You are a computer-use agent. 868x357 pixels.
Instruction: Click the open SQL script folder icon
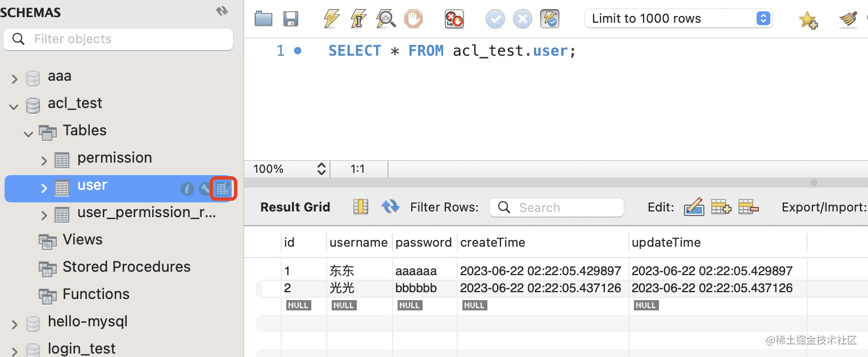(x=263, y=19)
